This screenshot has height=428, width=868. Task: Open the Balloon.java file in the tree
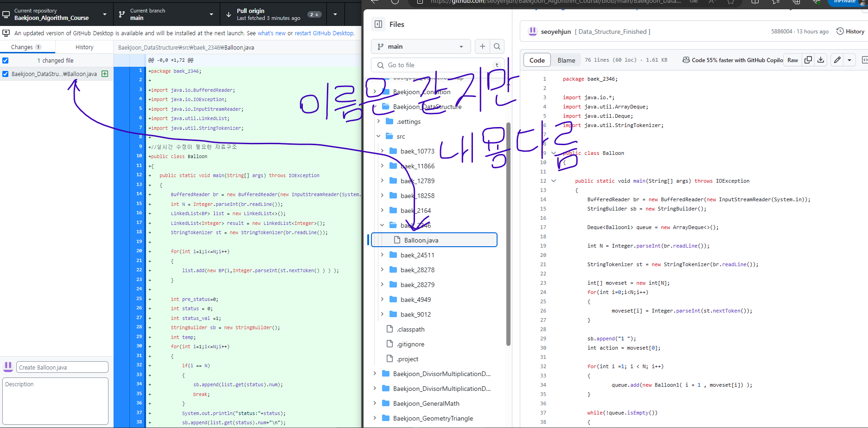click(x=434, y=240)
